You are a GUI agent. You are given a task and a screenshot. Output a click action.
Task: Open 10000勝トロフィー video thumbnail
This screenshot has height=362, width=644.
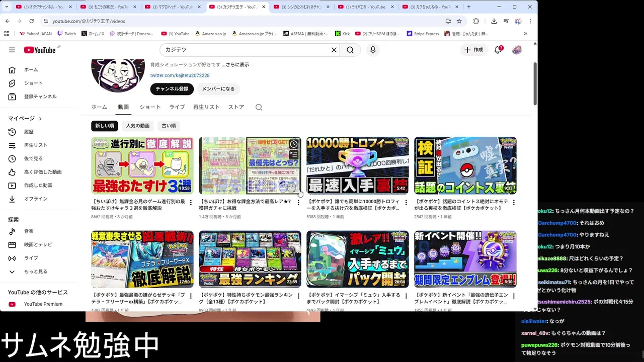(x=357, y=165)
